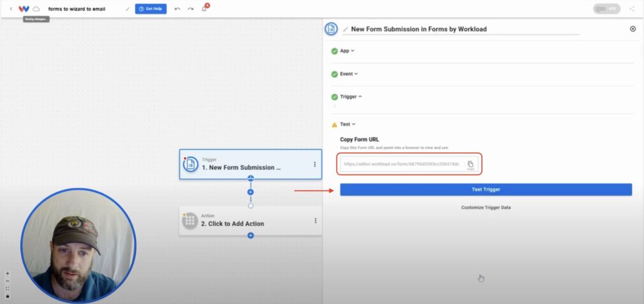The width and height of the screenshot is (644, 304).
Task: Edit workflow name with pencil icon
Action: point(128,9)
